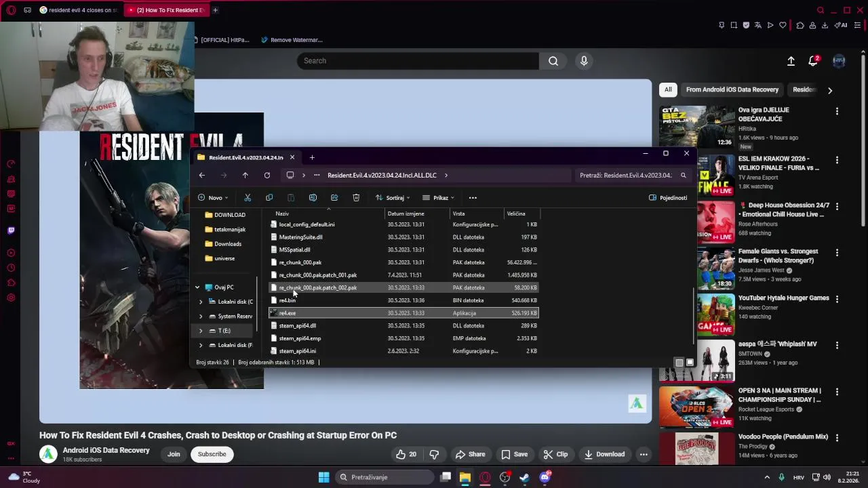This screenshot has height=488, width=868.
Task: Expand the T (E:) drive node
Action: pyautogui.click(x=201, y=331)
